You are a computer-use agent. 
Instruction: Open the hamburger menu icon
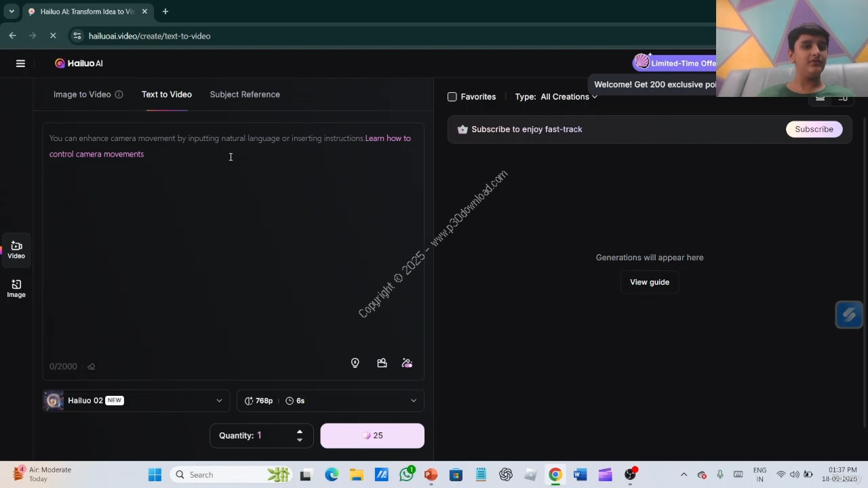coord(20,63)
